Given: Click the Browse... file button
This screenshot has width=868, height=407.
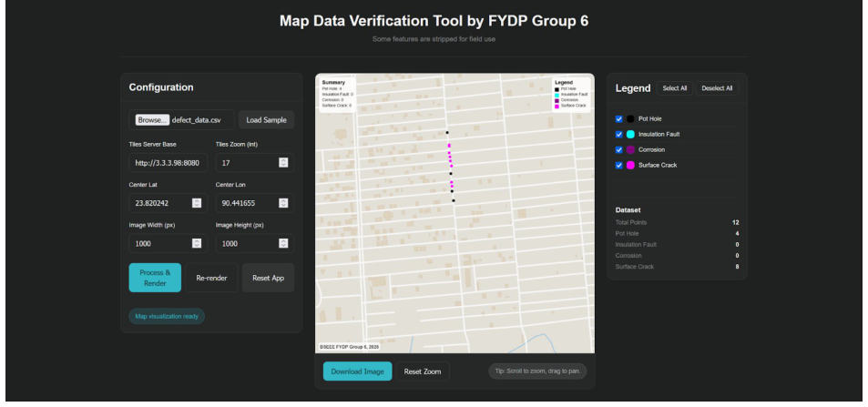Looking at the screenshot, I should (152, 120).
